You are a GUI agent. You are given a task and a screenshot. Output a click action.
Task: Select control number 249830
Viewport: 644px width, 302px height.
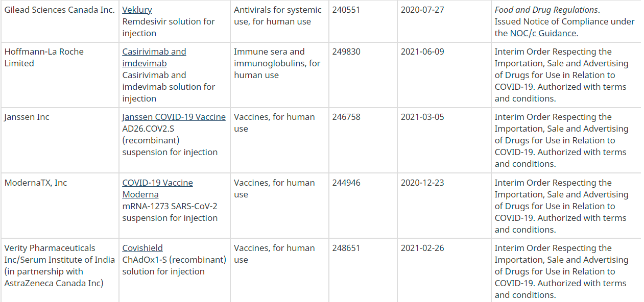(346, 52)
